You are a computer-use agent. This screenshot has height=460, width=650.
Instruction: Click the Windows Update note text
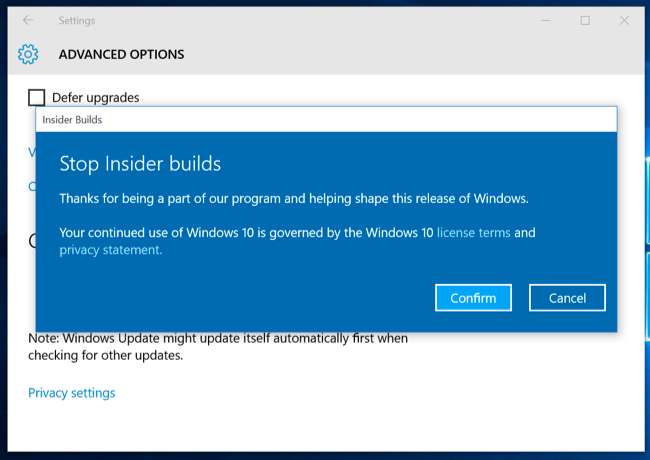pyautogui.click(x=218, y=347)
